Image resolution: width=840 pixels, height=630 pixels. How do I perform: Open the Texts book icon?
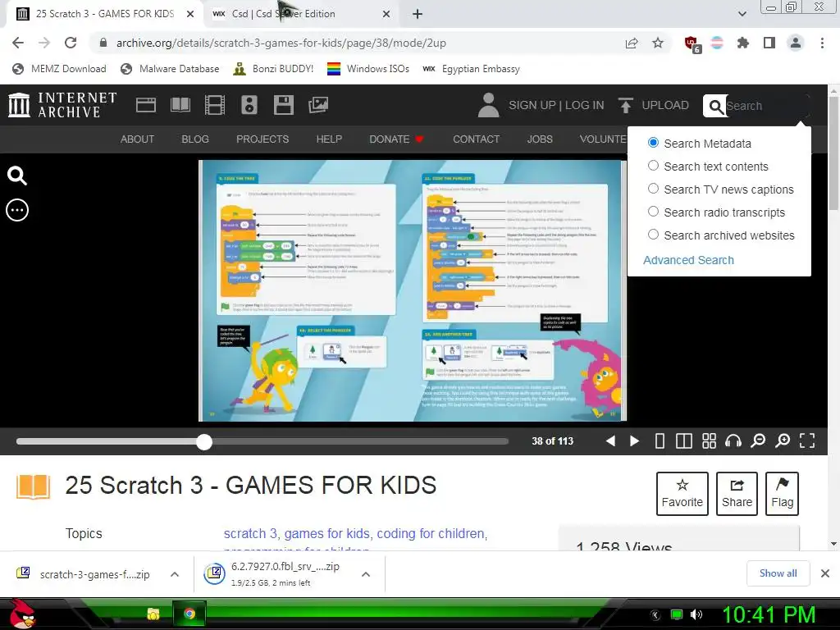click(x=180, y=105)
